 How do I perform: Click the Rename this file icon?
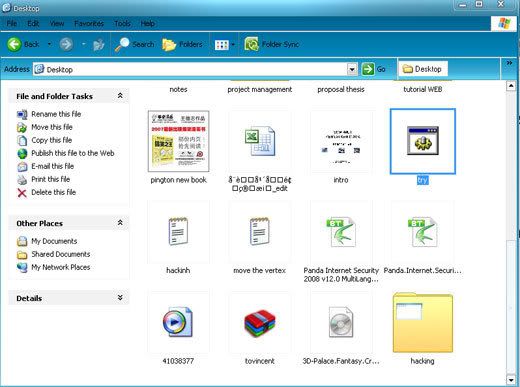click(22, 114)
